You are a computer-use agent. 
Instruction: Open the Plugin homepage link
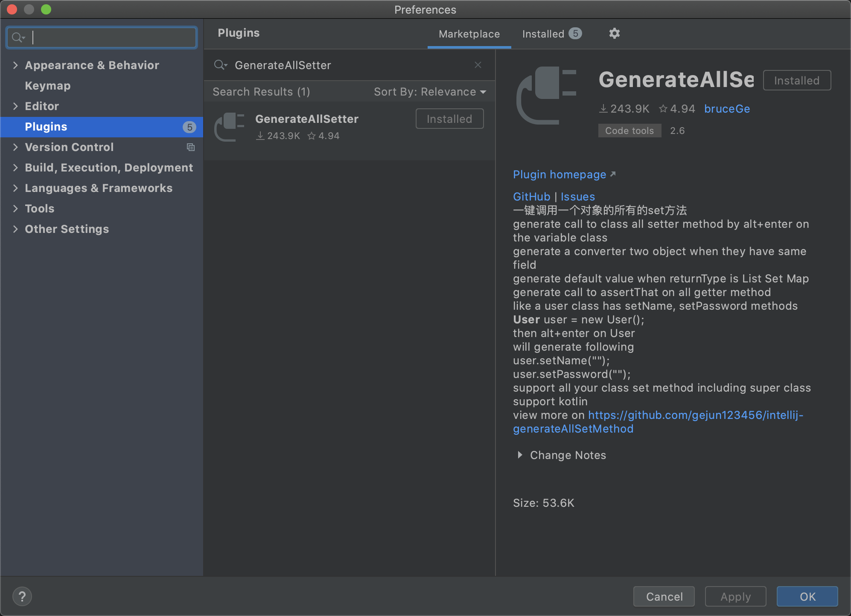tap(560, 174)
